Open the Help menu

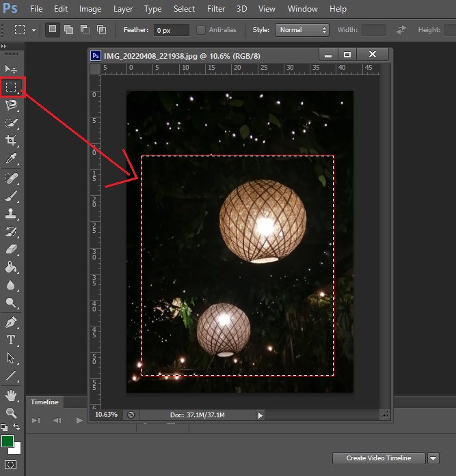pyautogui.click(x=338, y=9)
